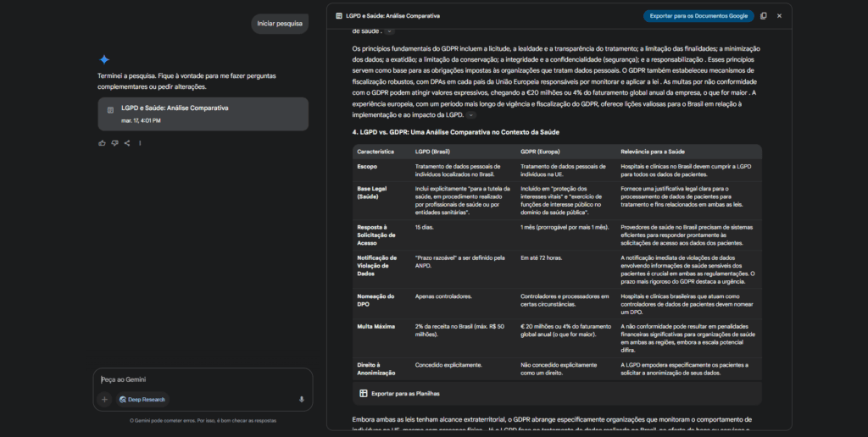Click 'Exportar para as Planilhas' below table

coord(400,394)
